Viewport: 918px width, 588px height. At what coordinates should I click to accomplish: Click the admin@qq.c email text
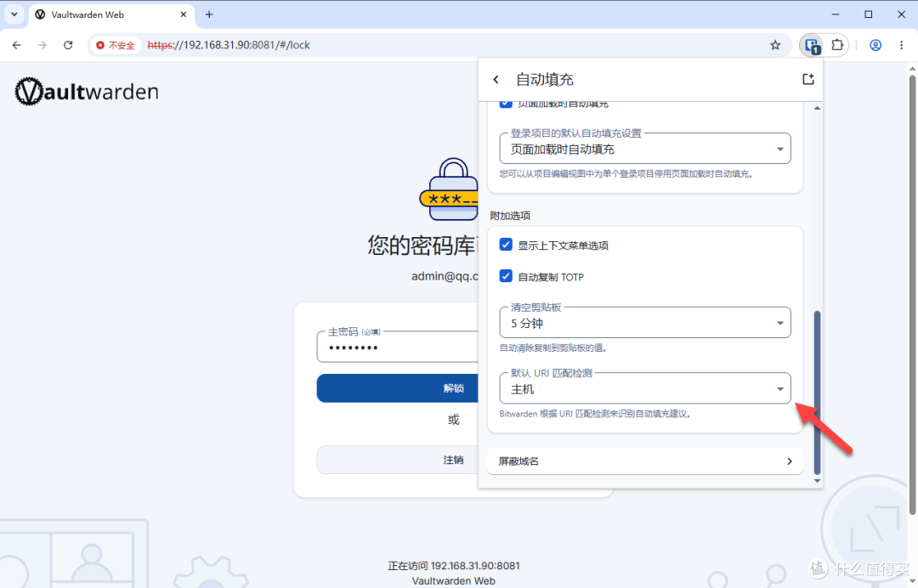tap(445, 276)
